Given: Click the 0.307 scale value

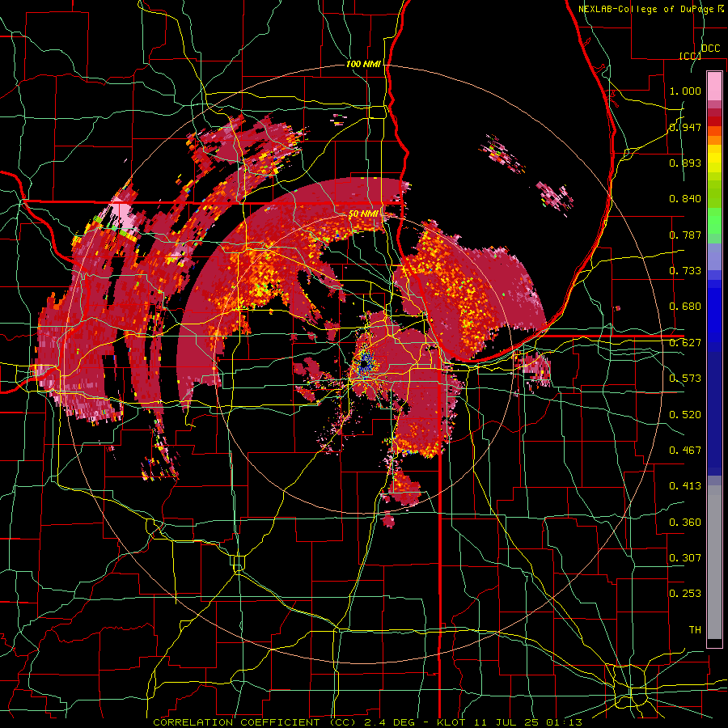Looking at the screenshot, I should pyautogui.click(x=685, y=558).
